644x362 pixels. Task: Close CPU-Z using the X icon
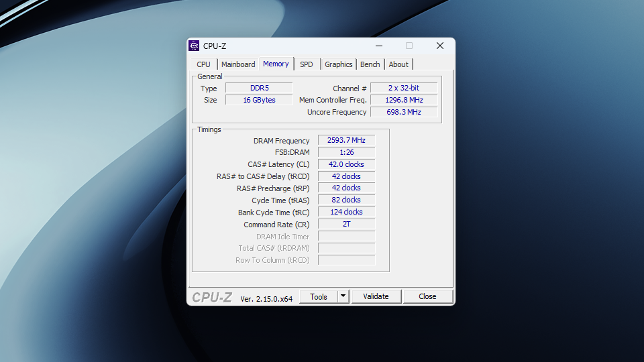440,46
